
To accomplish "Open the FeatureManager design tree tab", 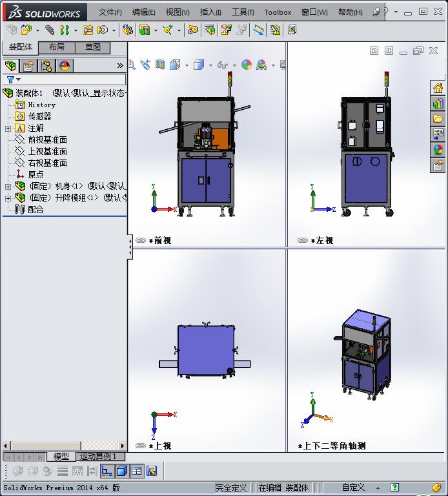I will 10,66.
